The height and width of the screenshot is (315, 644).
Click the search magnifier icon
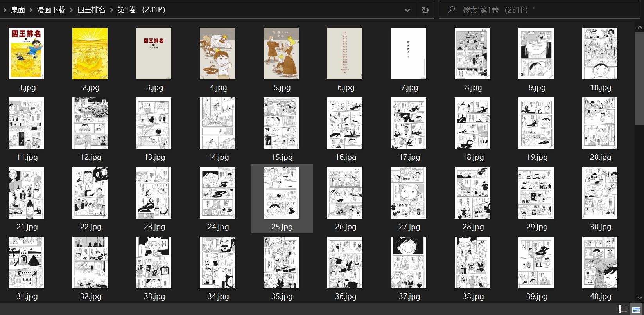pyautogui.click(x=451, y=10)
